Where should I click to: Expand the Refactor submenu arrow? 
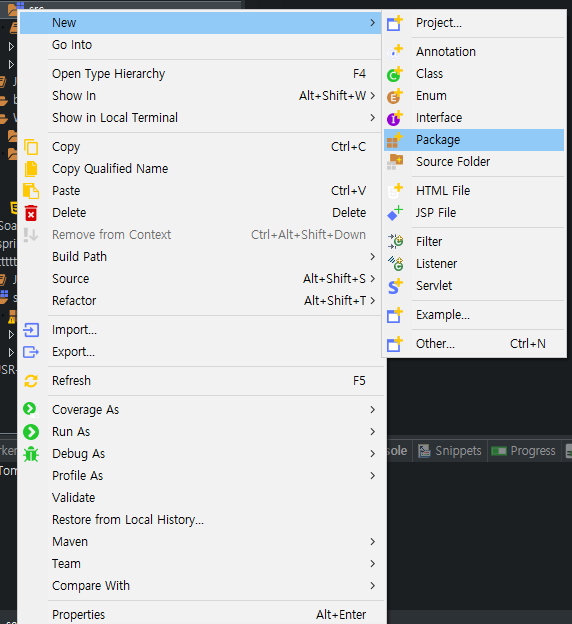pos(373,300)
